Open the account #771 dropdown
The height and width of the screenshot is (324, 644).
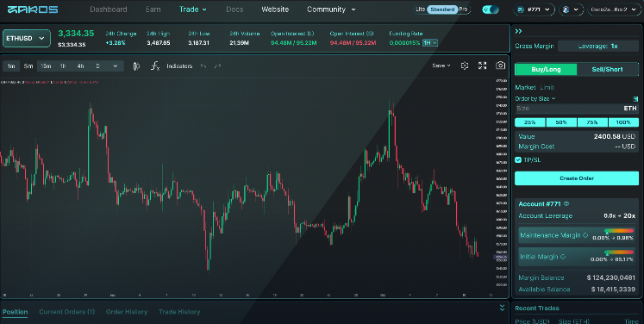[534, 9]
